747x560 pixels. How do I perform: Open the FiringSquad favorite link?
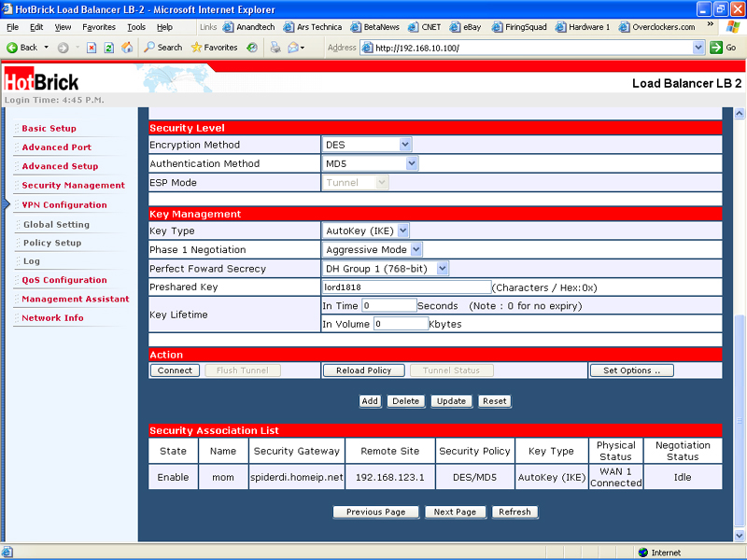pyautogui.click(x=519, y=27)
